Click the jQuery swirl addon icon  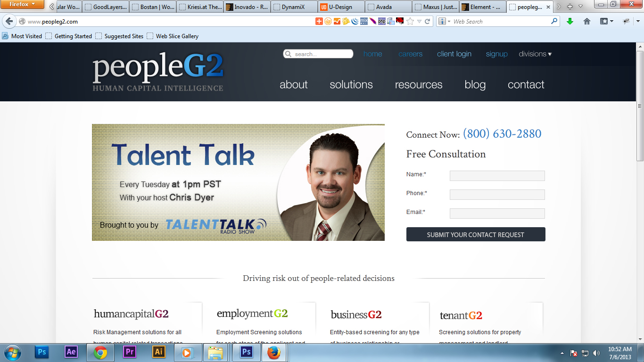355,21
